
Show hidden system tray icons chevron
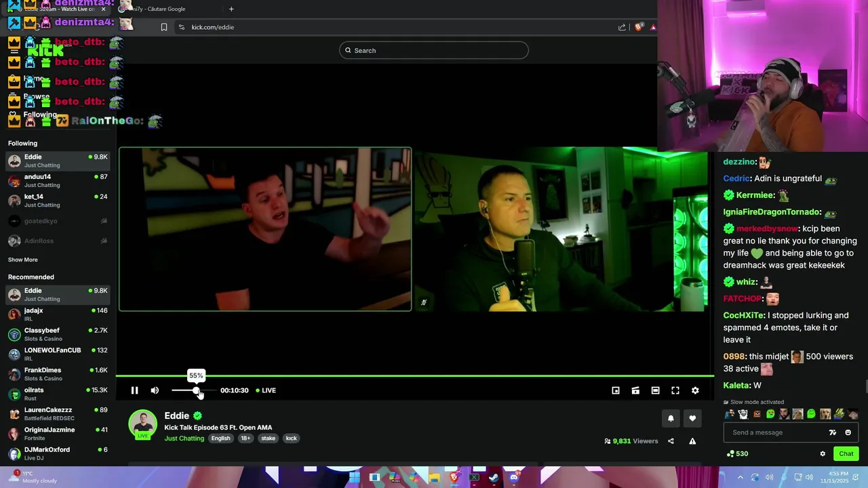click(x=741, y=477)
